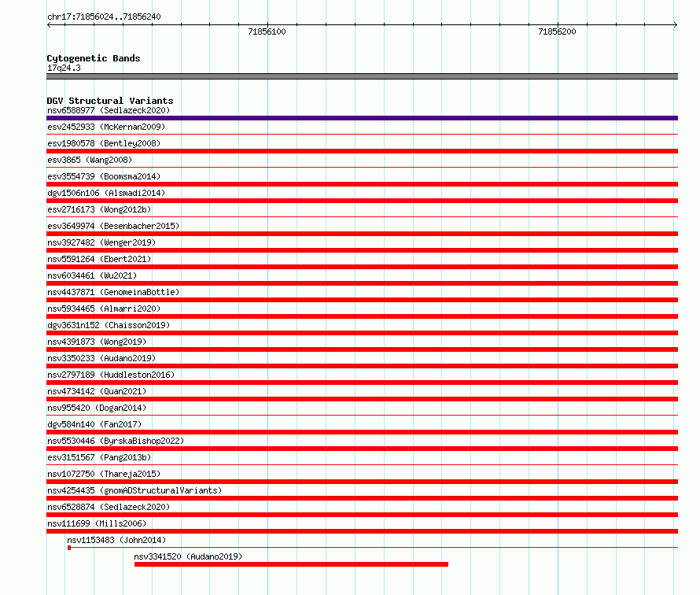Screen dimensions: 700x595
Task: Click the 71856100 ruler coordinate
Action: [267, 31]
